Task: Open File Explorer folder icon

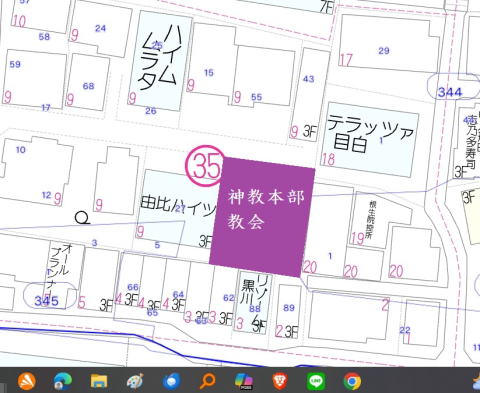Action: point(99,381)
